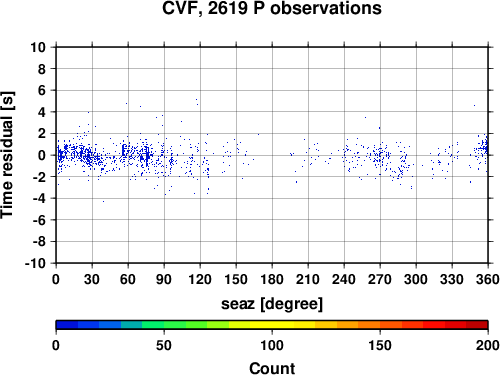
Task: Click the x-axis tick label 180
Action: tap(272, 279)
